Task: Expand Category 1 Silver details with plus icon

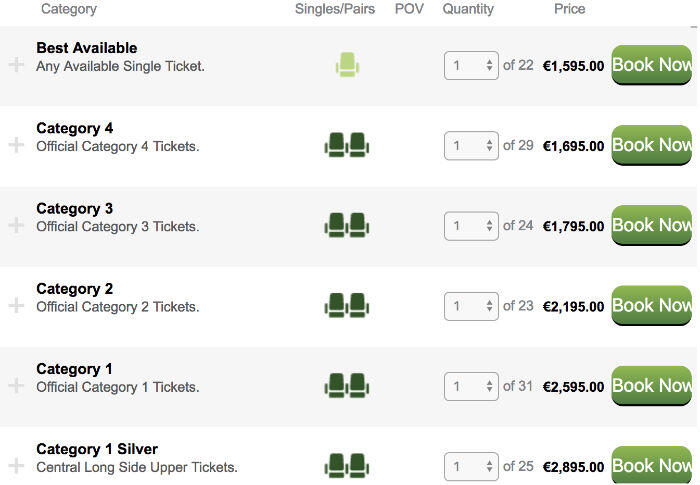Action: pyautogui.click(x=16, y=466)
